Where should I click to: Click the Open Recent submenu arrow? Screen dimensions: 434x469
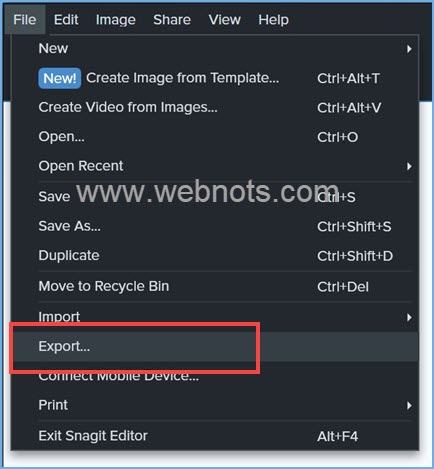[409, 166]
